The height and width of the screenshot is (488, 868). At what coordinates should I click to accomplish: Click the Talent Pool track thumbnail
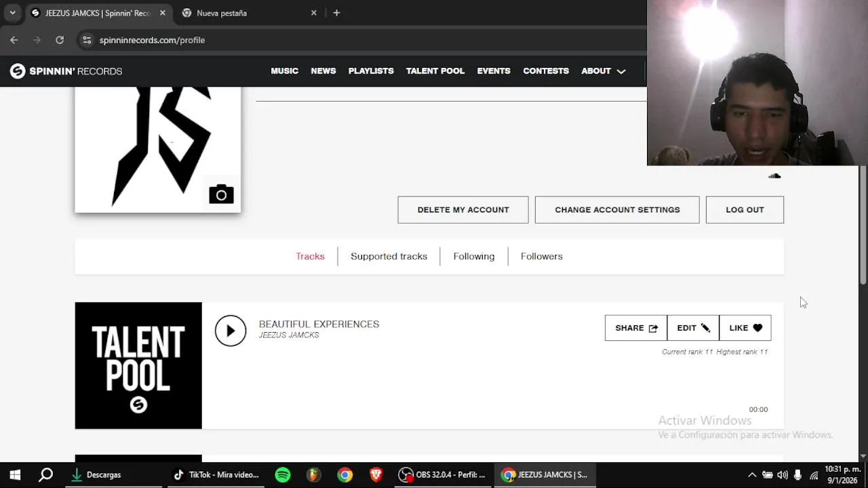pos(138,366)
